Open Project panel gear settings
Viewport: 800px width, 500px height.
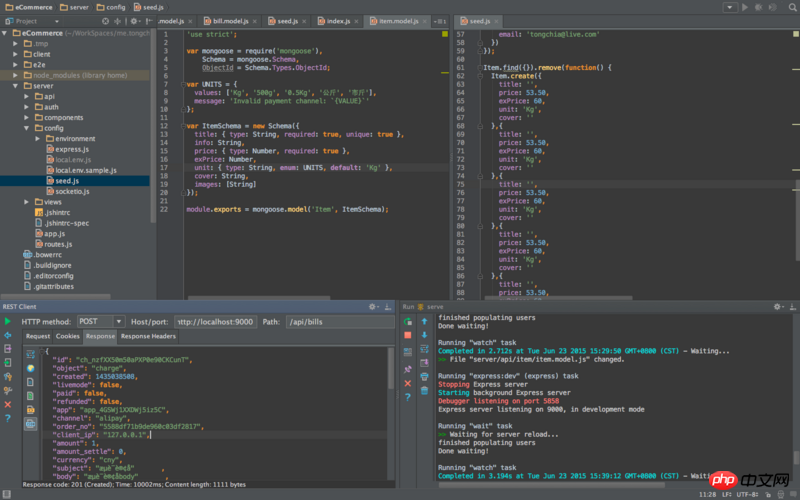134,21
